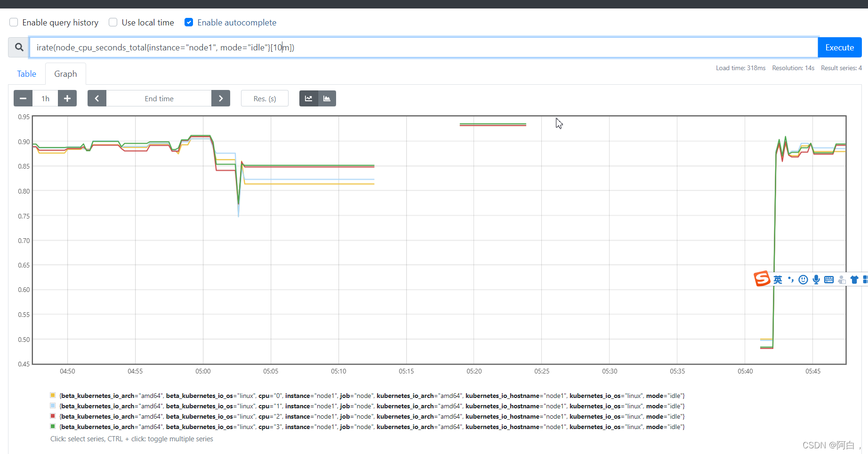Viewport: 868px width, 454px height.
Task: Click the cpu="0" series legend text
Action: tap(372, 396)
